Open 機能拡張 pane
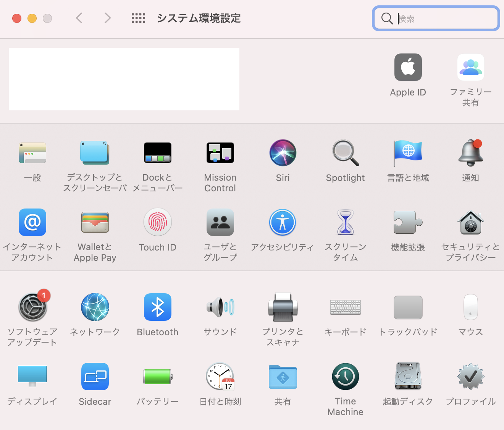This screenshot has height=430, width=504. (x=408, y=222)
